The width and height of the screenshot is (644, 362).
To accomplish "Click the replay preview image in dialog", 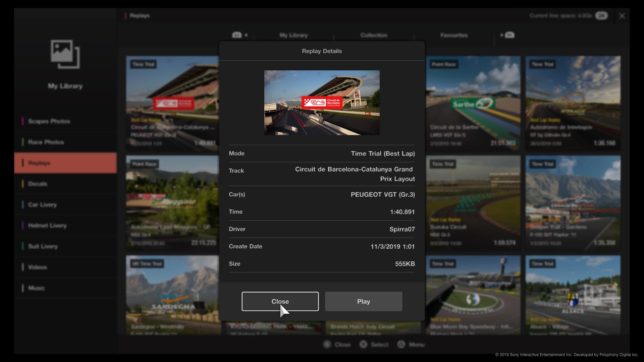I will [322, 103].
